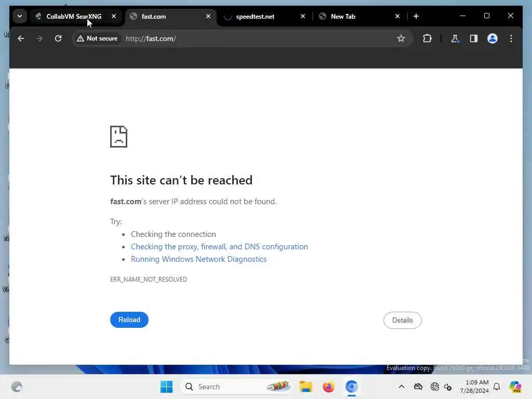This screenshot has width=532, height=399.
Task: Click the cloud sync off tray icon
Action: (418, 387)
